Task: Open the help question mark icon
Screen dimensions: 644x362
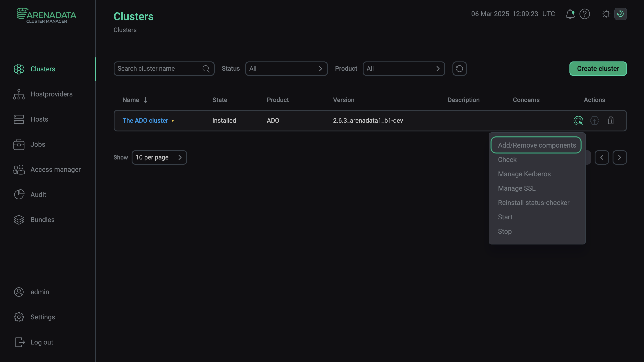Action: (x=585, y=14)
